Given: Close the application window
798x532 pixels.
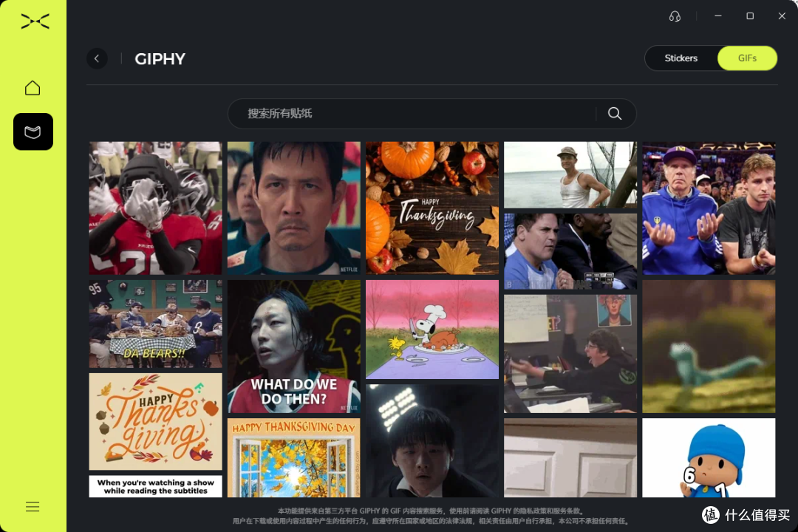Looking at the screenshot, I should point(782,16).
